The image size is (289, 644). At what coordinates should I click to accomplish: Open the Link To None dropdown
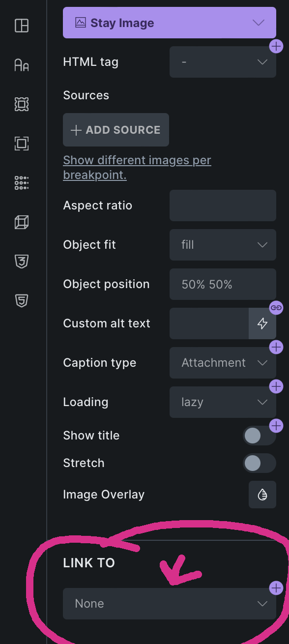pyautogui.click(x=170, y=604)
